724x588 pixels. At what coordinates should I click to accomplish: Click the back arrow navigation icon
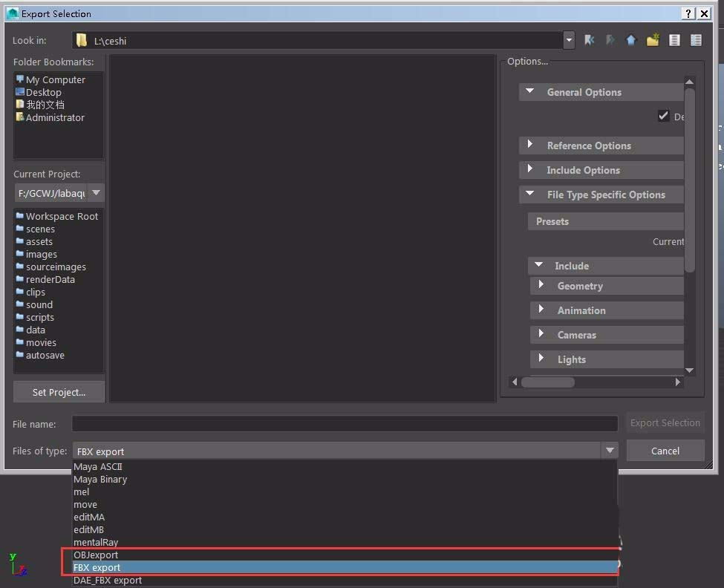pos(590,40)
